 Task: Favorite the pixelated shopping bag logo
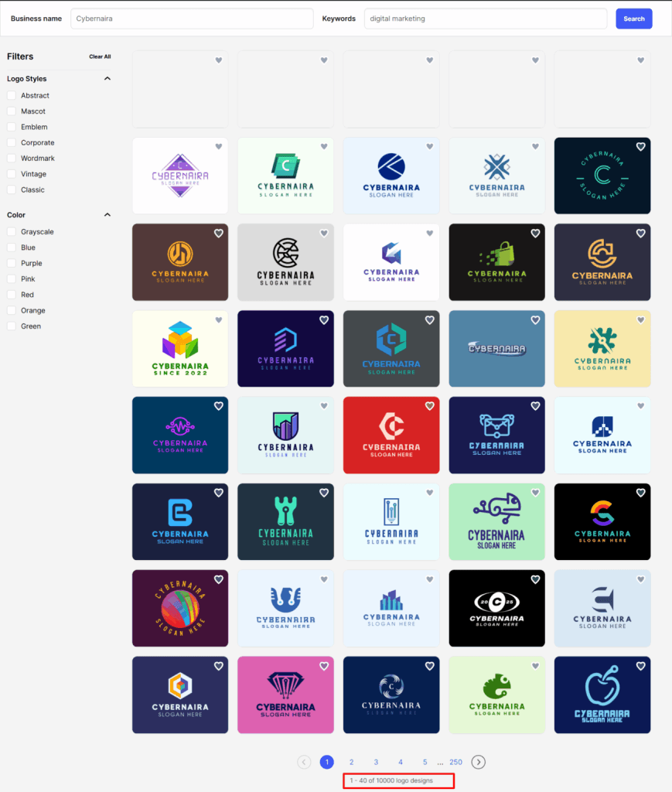(534, 233)
